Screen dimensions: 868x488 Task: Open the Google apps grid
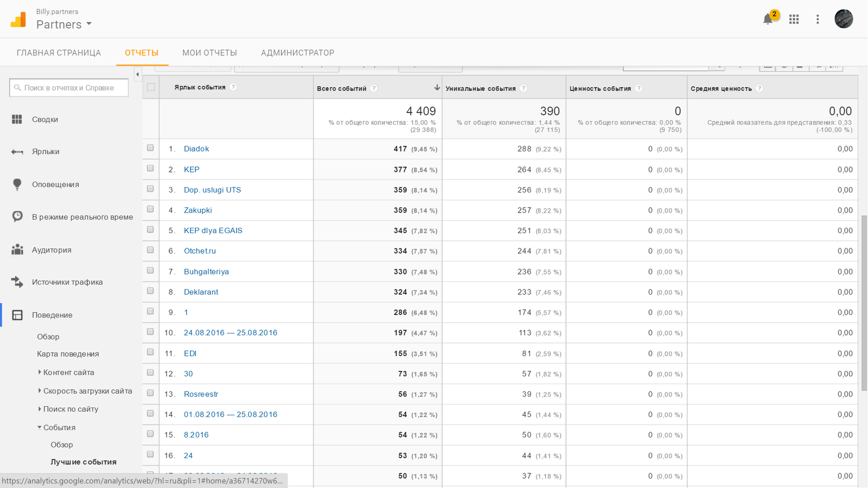[794, 20]
